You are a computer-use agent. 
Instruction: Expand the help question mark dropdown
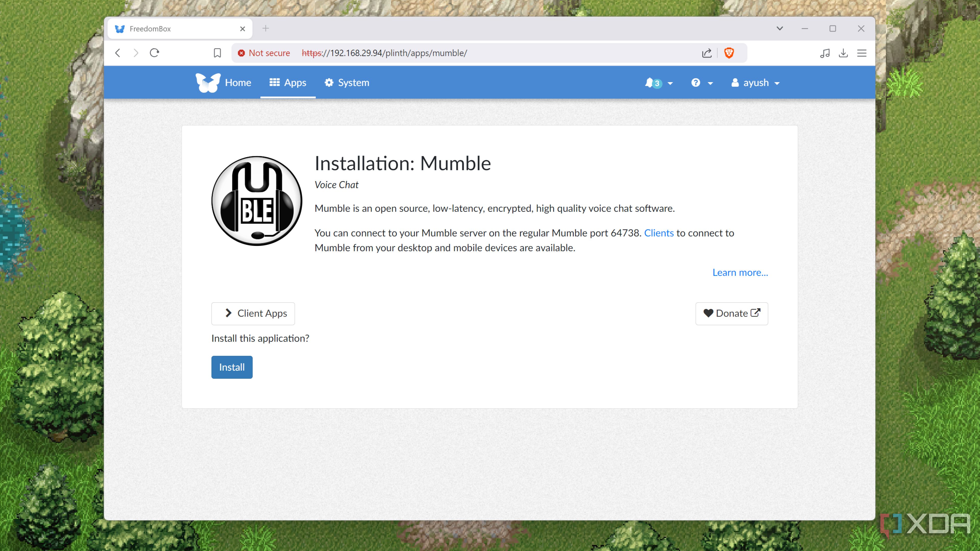point(702,83)
